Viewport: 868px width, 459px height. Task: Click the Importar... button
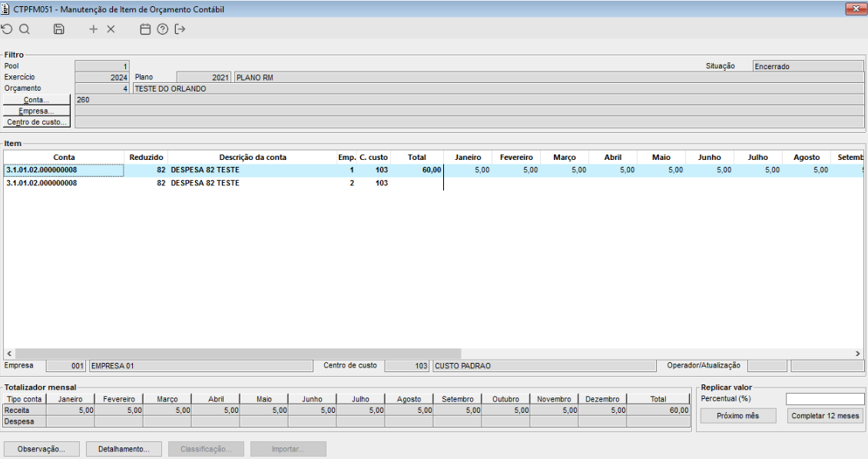click(x=288, y=449)
